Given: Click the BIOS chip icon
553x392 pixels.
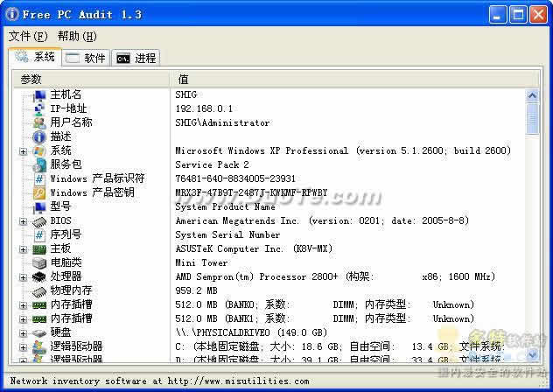Looking at the screenshot, I should pos(39,221).
